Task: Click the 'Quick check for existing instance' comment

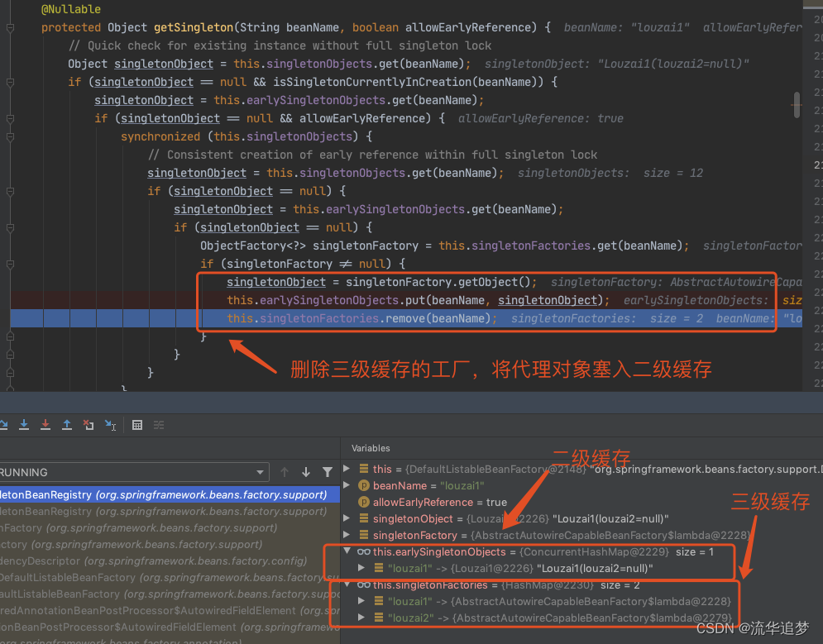Action: point(280,45)
